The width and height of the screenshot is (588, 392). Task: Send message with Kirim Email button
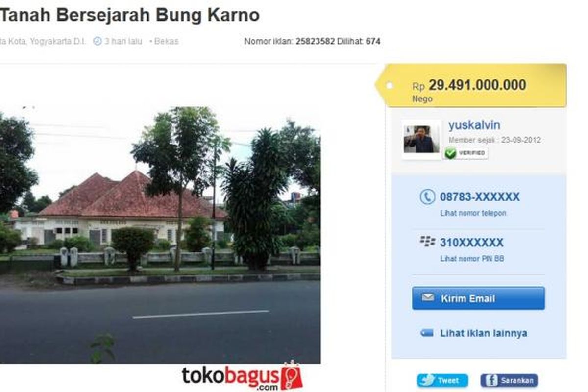point(478,298)
